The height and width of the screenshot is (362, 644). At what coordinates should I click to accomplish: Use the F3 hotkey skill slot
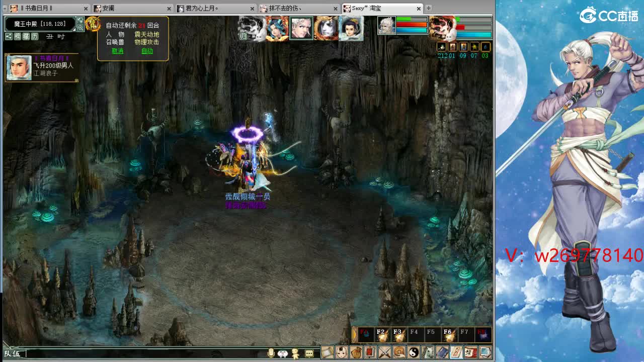399,334
